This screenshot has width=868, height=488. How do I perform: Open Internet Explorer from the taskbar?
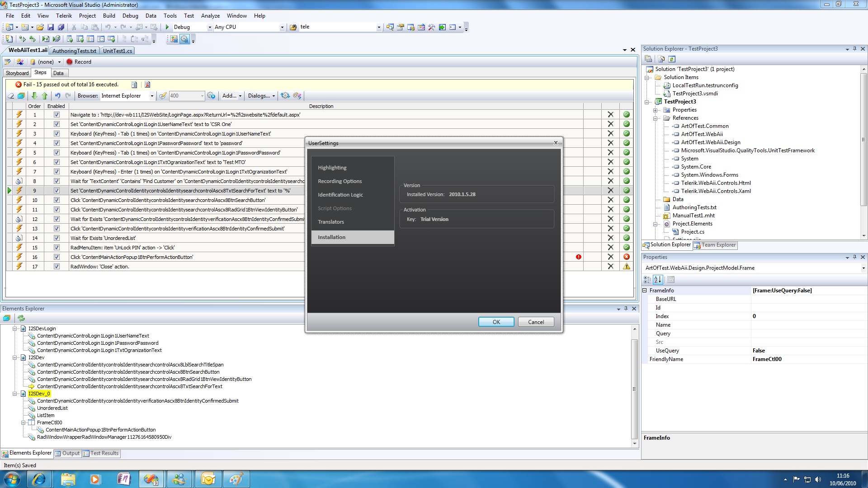point(39,479)
